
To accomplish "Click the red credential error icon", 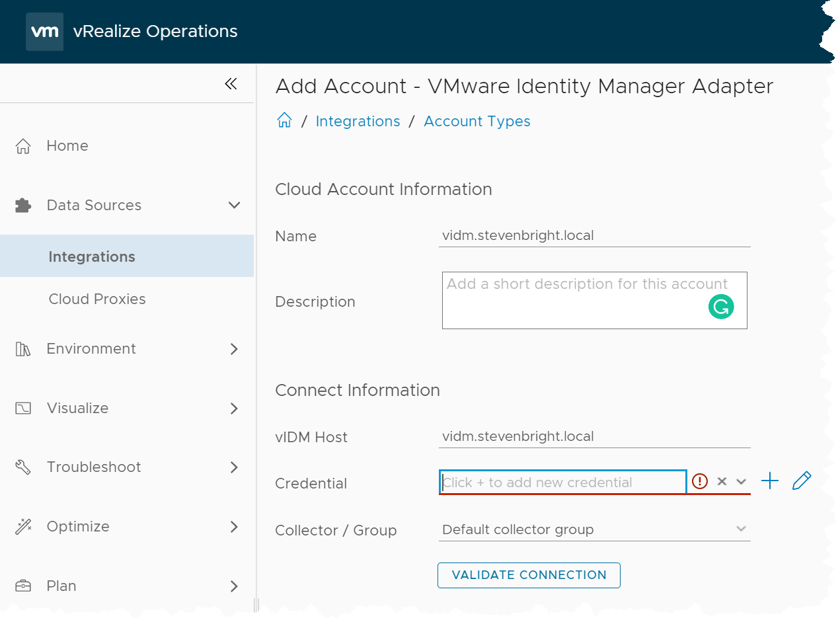I will pos(700,482).
